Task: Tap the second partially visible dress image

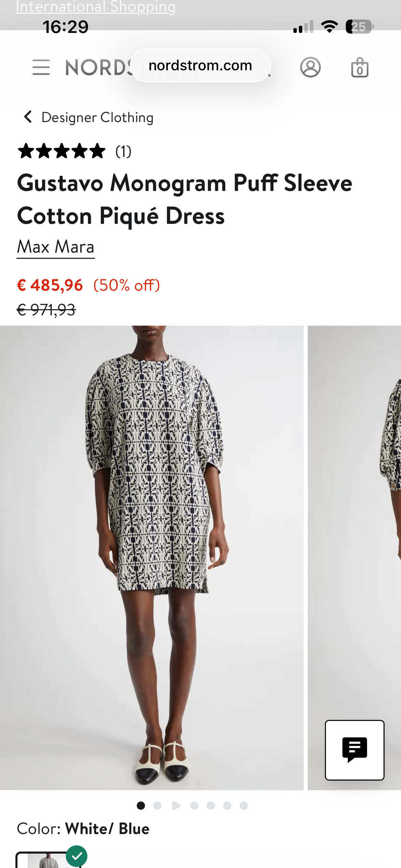Action: point(354,558)
